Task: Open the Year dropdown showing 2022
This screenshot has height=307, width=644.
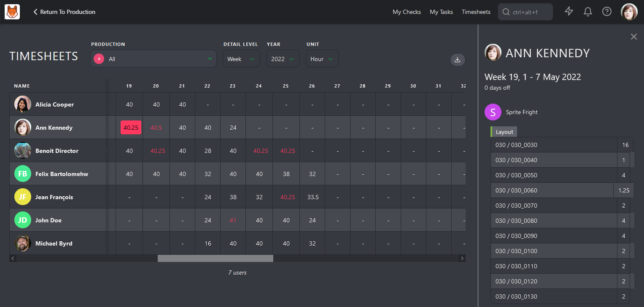Action: pyautogui.click(x=283, y=59)
